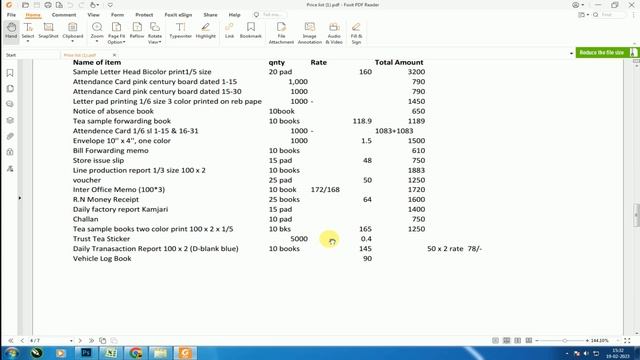Open Chrome from the taskbar
The image size is (640, 360).
(136, 353)
